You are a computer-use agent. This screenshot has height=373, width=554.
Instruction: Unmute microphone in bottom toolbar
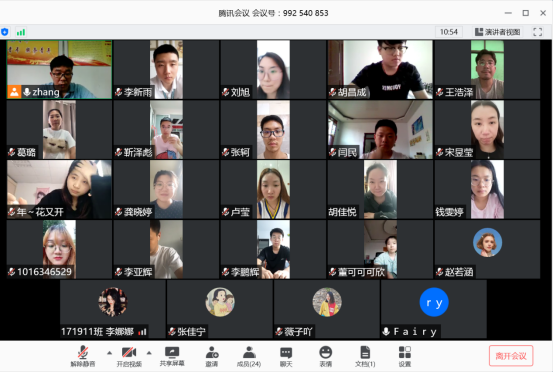pyautogui.click(x=83, y=356)
